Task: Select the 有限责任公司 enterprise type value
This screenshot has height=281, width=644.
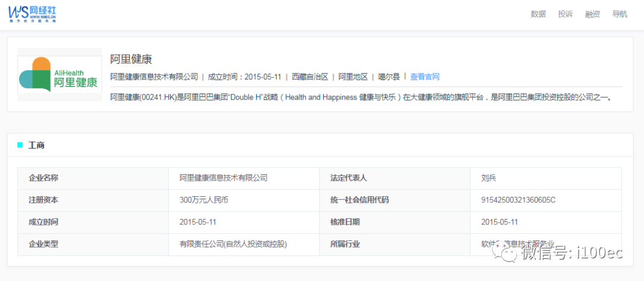Action: tap(233, 244)
